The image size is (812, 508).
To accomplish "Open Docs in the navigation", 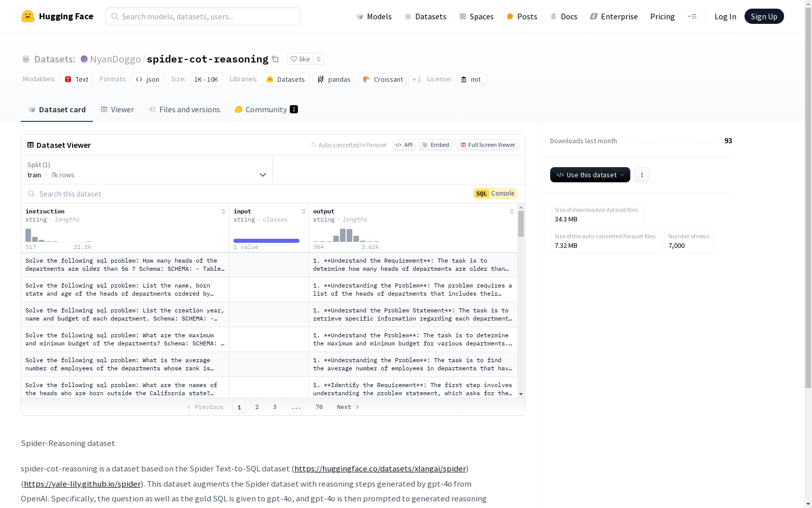I will tap(564, 16).
